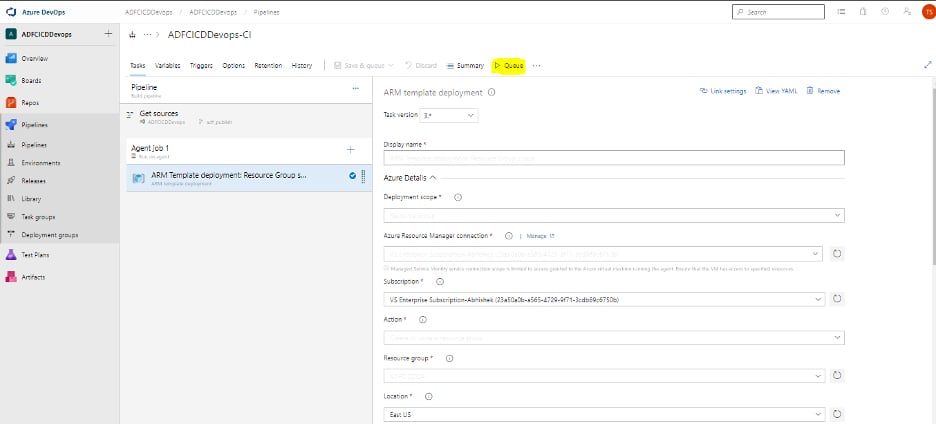This screenshot has height=424, width=936.
Task: Click the drag handle of ARM Template task
Action: (364, 176)
